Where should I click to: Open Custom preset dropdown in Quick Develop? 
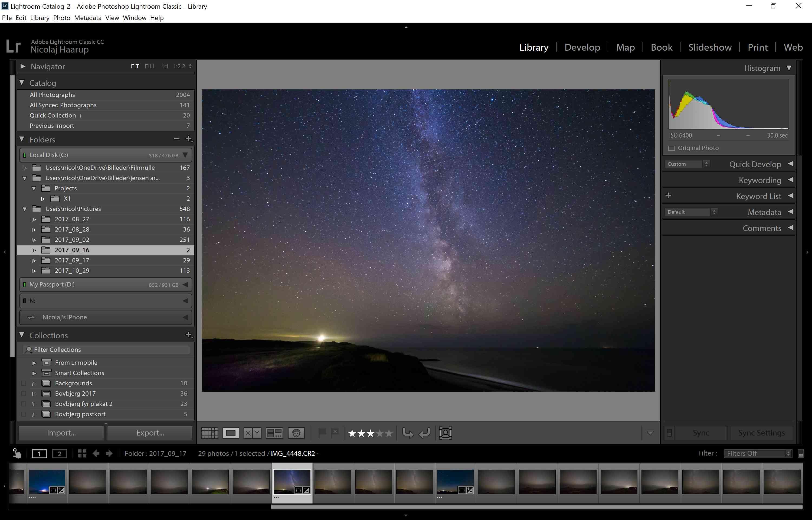[687, 164]
